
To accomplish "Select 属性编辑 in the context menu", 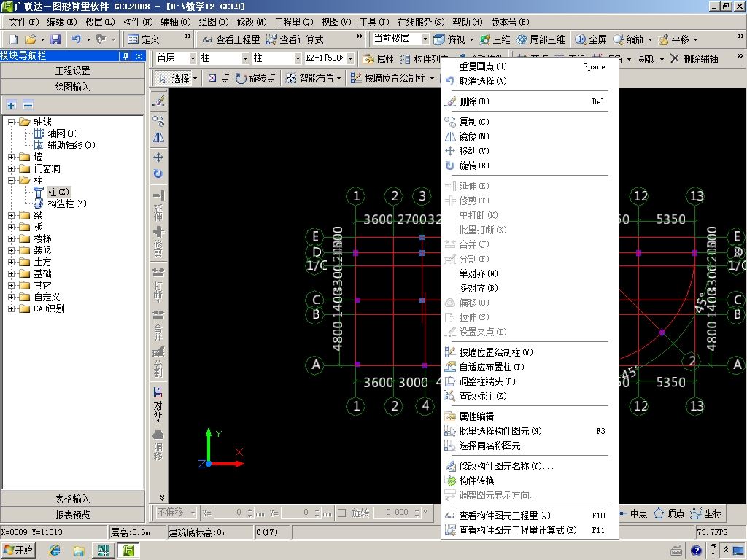I will point(476,416).
